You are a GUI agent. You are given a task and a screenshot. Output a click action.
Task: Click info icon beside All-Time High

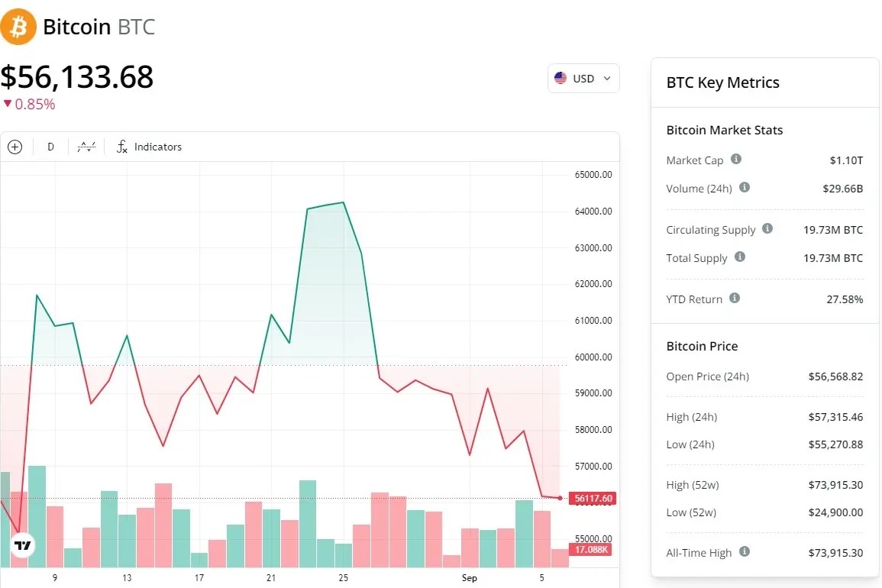[x=745, y=552]
